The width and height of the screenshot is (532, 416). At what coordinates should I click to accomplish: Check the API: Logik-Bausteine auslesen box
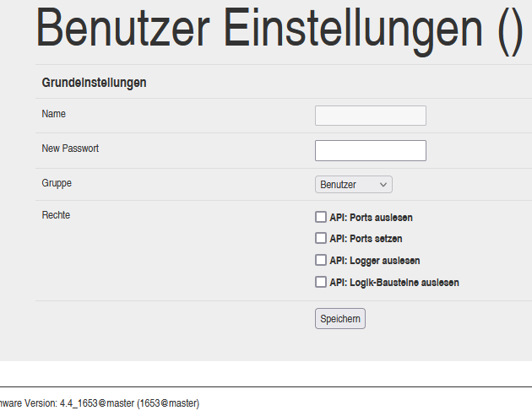click(321, 282)
